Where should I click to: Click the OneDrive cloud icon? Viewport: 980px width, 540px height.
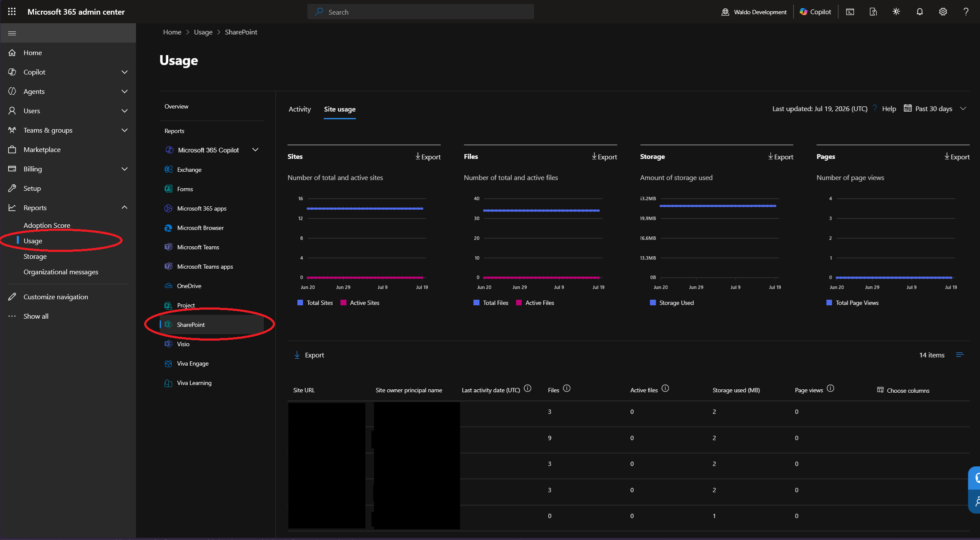pos(168,286)
